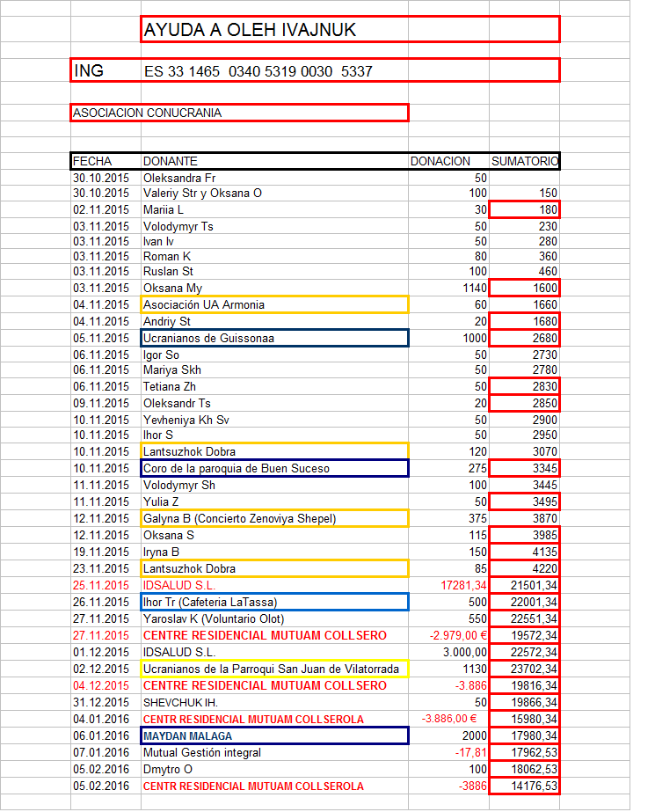Select Galyna B (Concierto Zenoviya Shepel) cell

click(274, 519)
